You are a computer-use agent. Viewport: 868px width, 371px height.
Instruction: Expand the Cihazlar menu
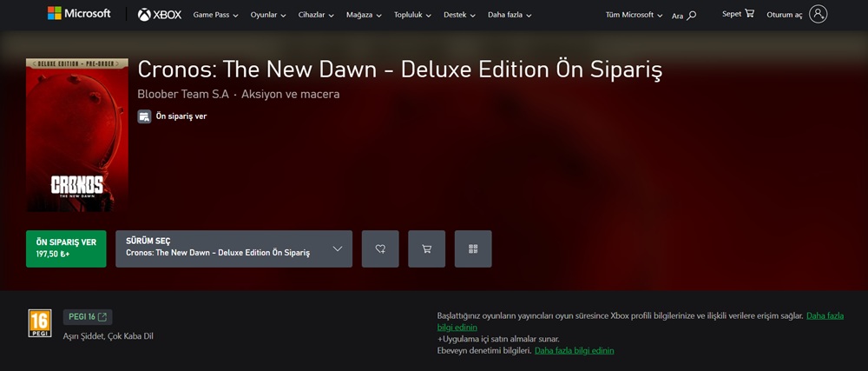(316, 16)
